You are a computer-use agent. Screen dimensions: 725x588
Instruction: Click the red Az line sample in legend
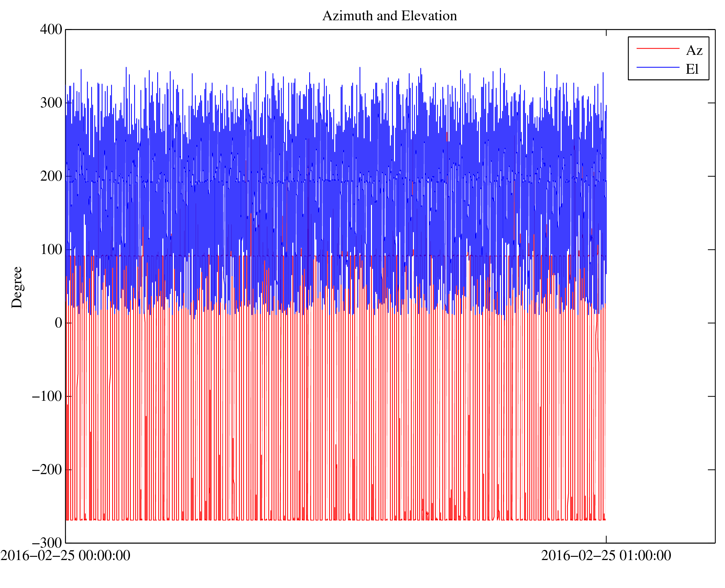click(658, 49)
